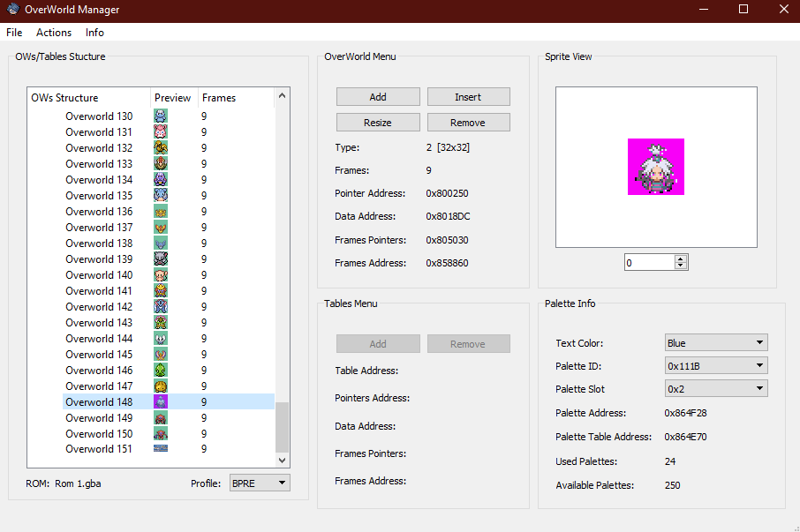Click the Overworld 148 sprite preview icon

click(x=161, y=402)
